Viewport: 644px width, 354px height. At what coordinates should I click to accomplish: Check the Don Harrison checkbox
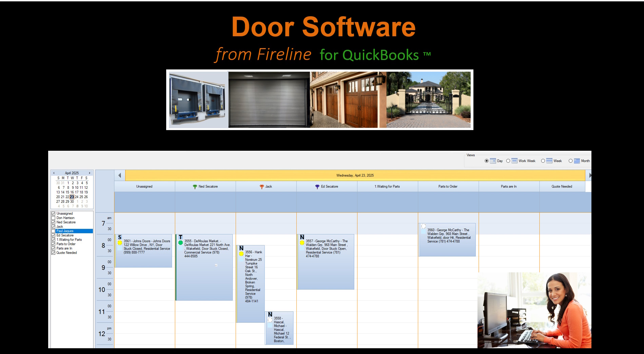(x=53, y=218)
